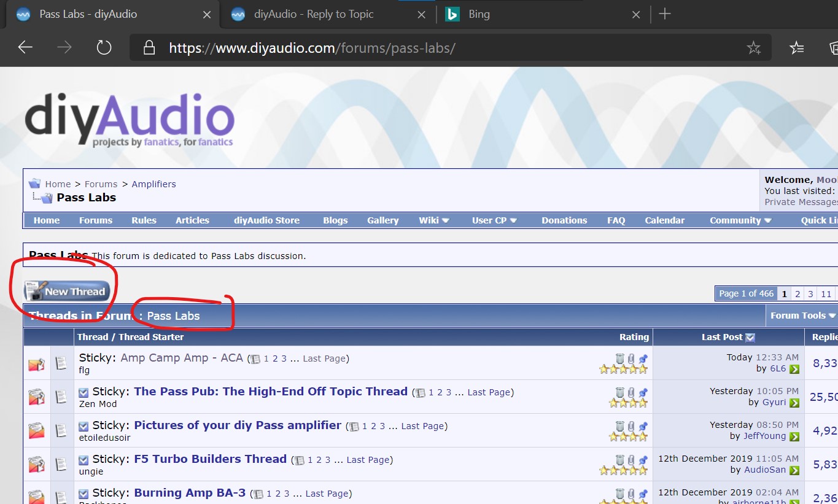This screenshot has width=838, height=504.
Task: Open Home in the navigation bar
Action: (47, 220)
